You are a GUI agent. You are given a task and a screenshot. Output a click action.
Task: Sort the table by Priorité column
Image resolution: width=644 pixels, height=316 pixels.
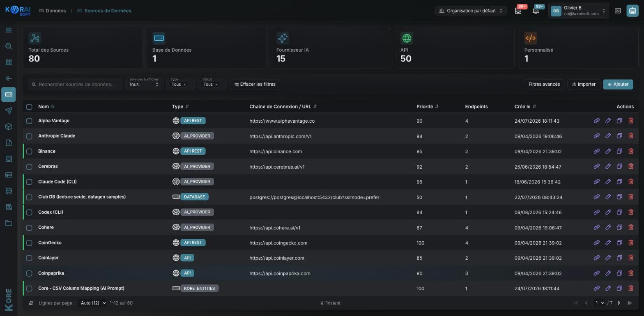click(428, 107)
